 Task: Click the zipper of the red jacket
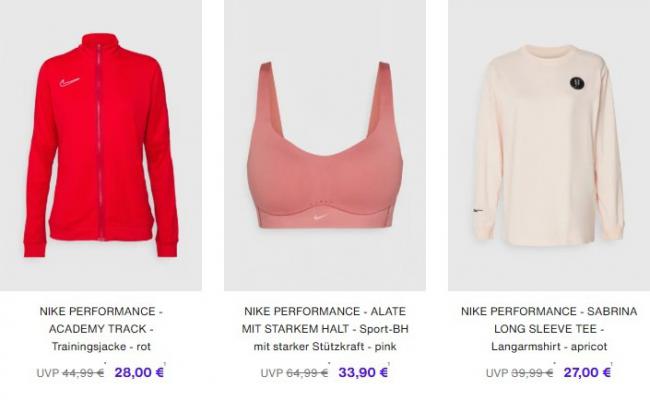[x=99, y=142]
